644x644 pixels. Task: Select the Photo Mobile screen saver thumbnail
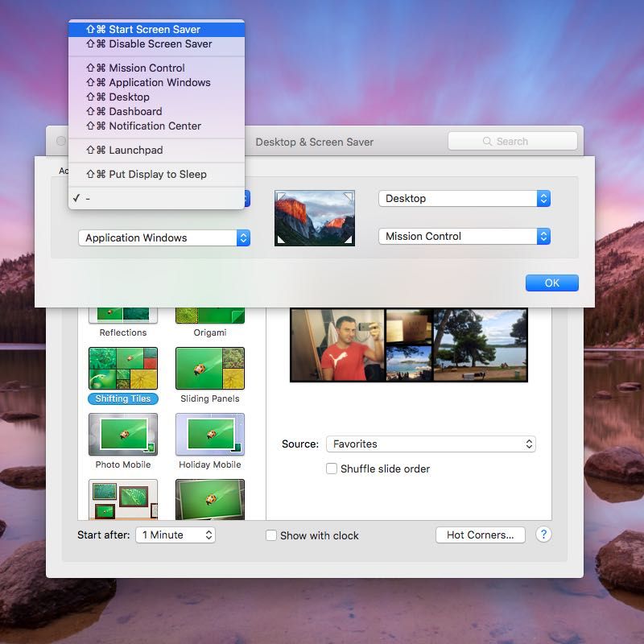(123, 435)
